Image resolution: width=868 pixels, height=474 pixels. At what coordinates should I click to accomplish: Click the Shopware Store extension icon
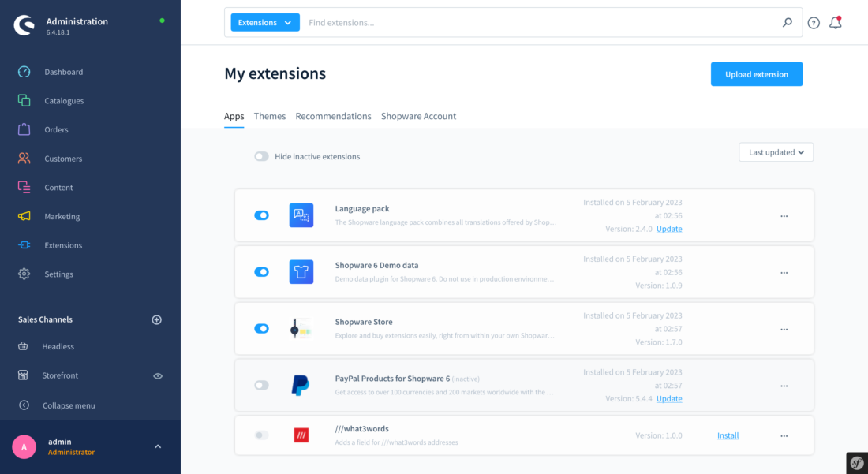coord(301,329)
